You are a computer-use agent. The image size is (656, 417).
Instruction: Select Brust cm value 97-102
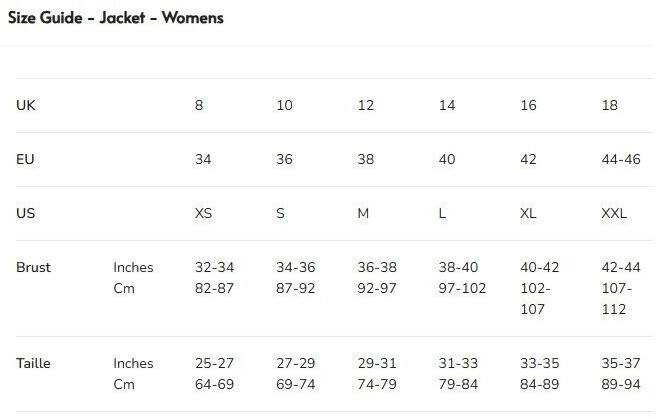[463, 289]
